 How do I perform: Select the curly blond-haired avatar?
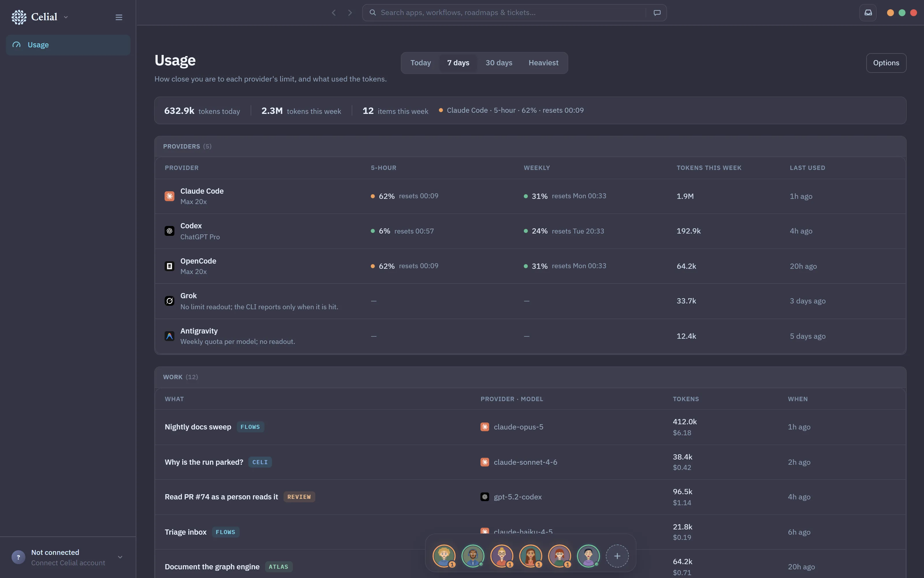click(x=444, y=556)
